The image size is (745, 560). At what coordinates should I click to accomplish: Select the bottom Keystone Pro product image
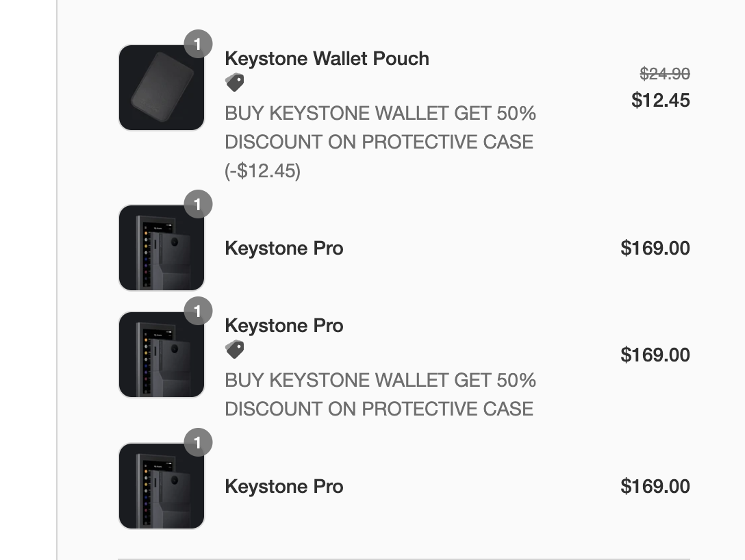161,486
